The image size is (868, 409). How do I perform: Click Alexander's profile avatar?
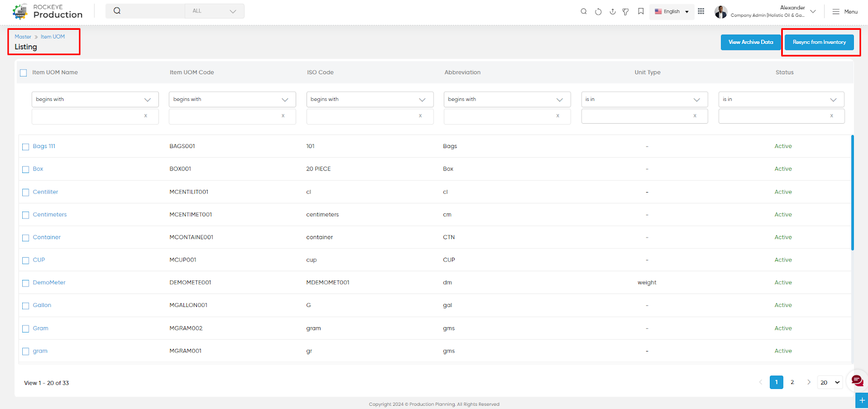tap(720, 12)
